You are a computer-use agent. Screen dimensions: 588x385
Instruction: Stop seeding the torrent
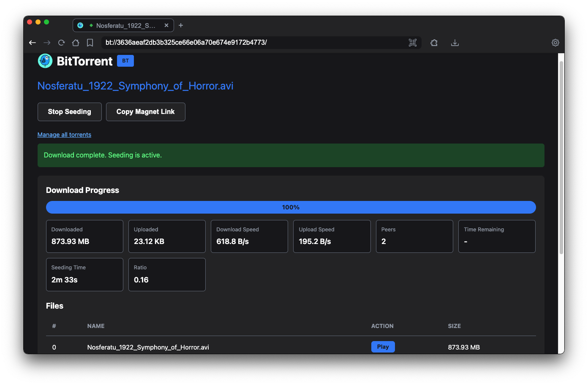(70, 112)
